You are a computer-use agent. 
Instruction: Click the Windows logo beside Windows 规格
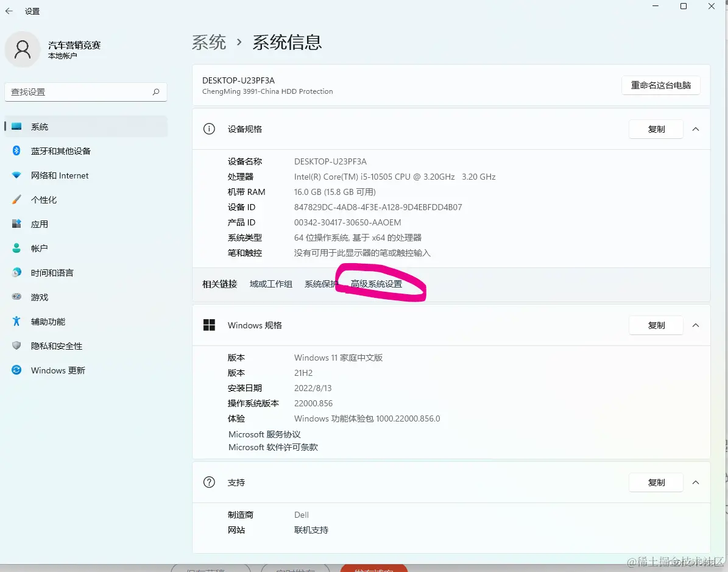[x=209, y=325]
